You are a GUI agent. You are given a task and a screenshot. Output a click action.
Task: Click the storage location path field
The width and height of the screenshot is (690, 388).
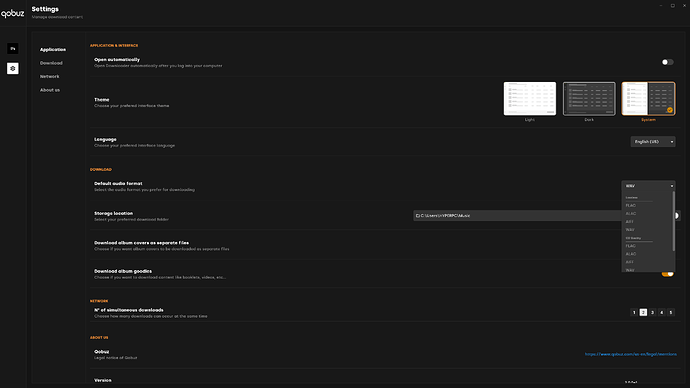coord(517,216)
